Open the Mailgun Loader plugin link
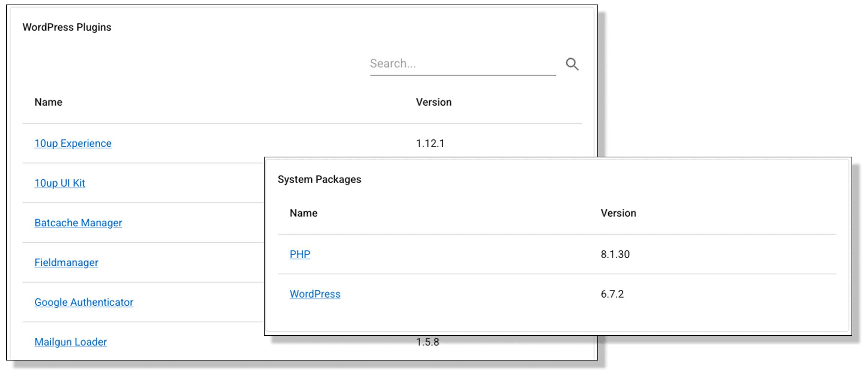The image size is (868, 377). pyautogui.click(x=70, y=342)
